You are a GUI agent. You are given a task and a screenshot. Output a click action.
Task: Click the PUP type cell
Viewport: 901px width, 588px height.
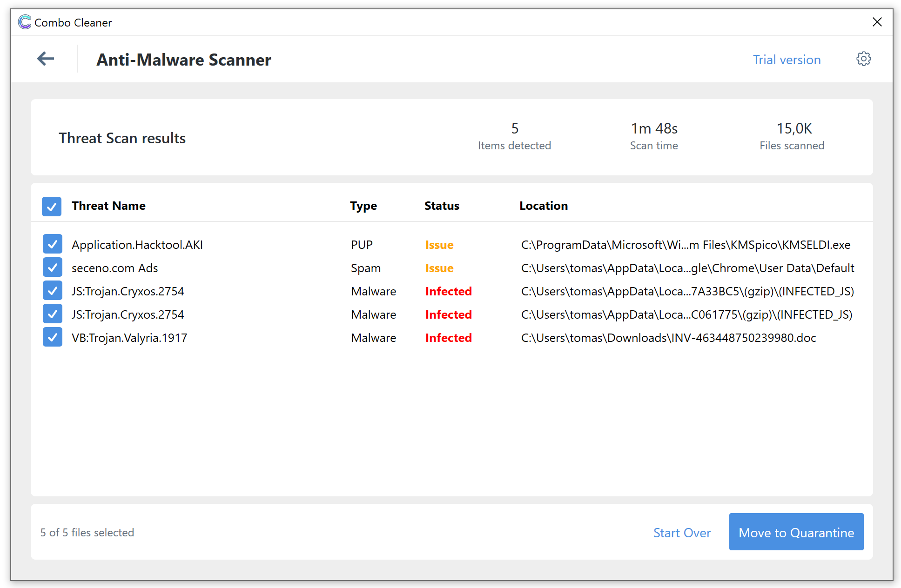(362, 245)
